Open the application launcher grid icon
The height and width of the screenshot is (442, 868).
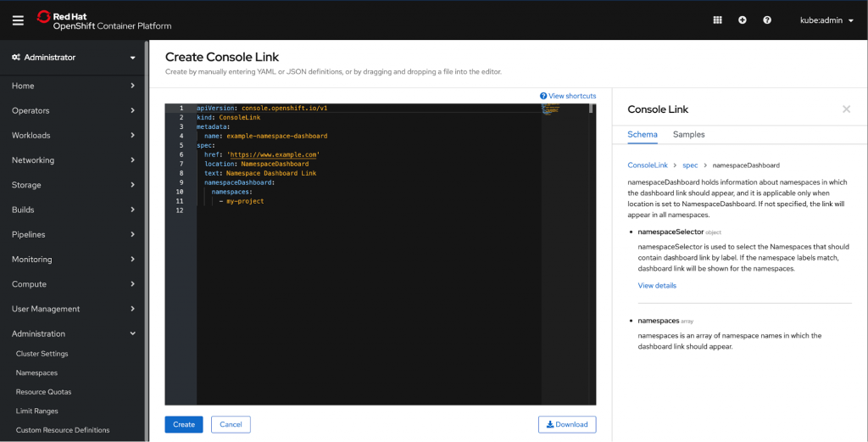717,20
